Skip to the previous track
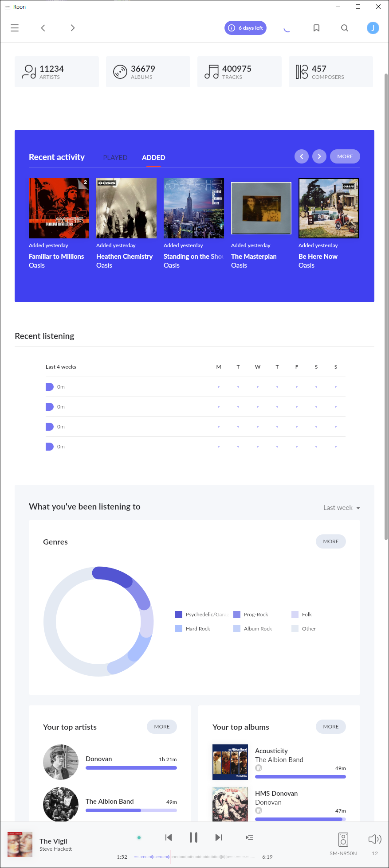Image resolution: width=389 pixels, height=868 pixels. tap(169, 837)
